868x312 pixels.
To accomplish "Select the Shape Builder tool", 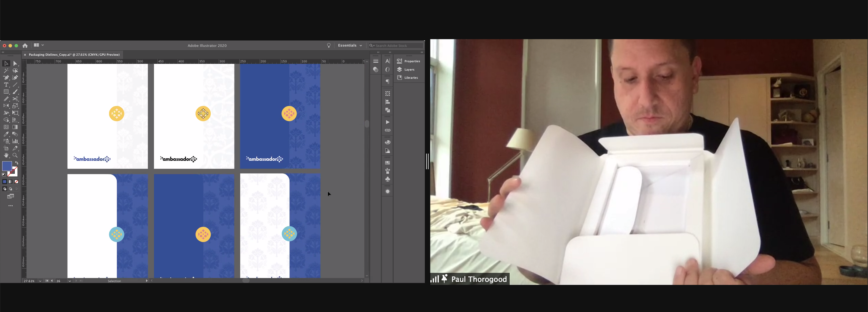I will coord(6,120).
